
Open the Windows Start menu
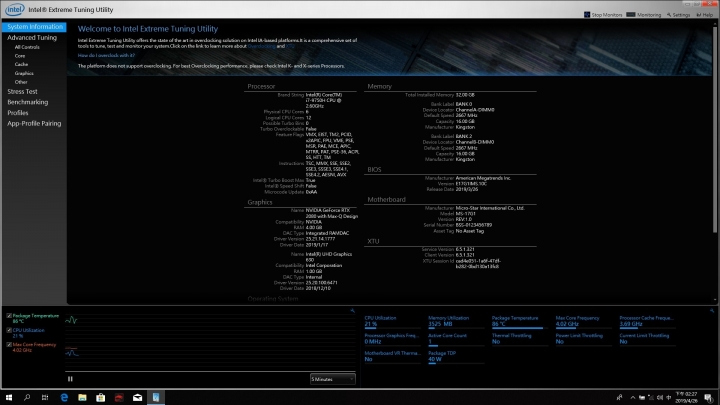[x=9, y=398]
